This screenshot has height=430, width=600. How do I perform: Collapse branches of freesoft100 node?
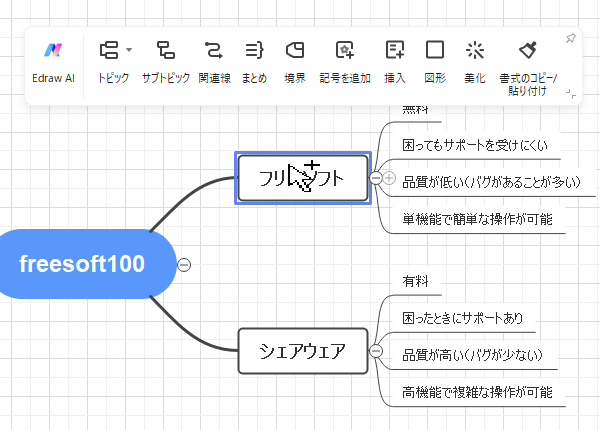(x=184, y=265)
